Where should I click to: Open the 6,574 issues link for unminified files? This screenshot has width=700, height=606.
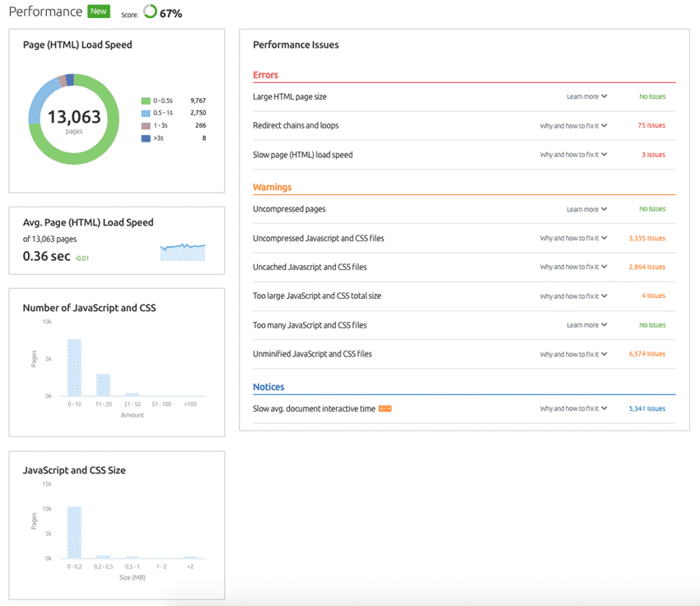(x=646, y=354)
